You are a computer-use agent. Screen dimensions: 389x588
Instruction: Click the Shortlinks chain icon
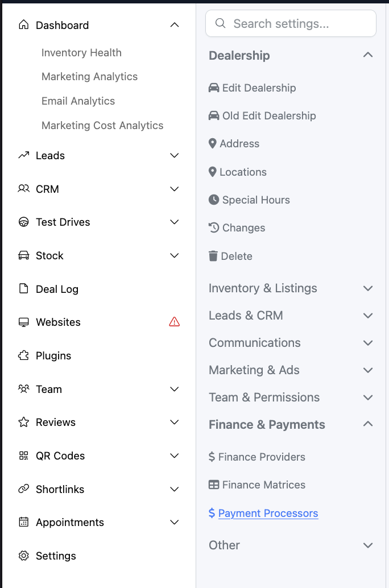(x=24, y=489)
